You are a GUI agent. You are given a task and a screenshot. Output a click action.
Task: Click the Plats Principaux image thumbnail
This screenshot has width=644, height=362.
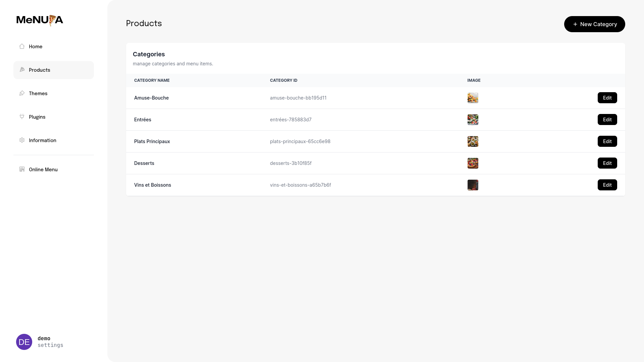pyautogui.click(x=473, y=141)
